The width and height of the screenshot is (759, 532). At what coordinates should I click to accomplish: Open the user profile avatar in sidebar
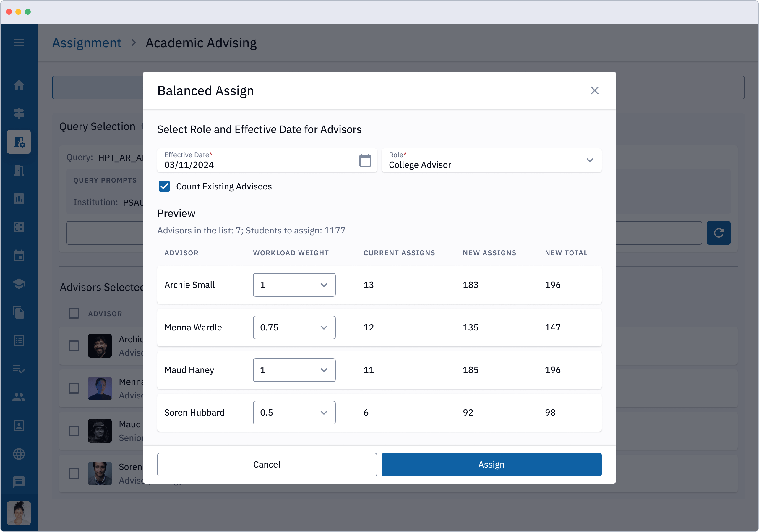19,513
